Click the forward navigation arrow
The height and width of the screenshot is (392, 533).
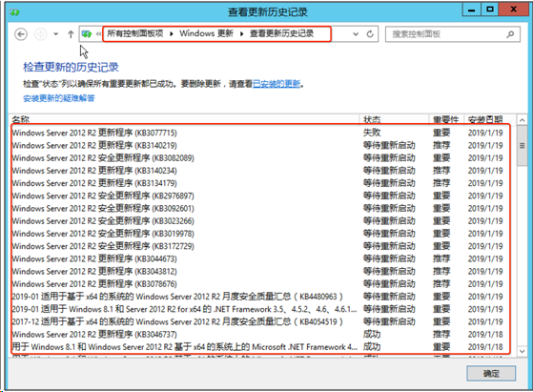click(x=41, y=34)
